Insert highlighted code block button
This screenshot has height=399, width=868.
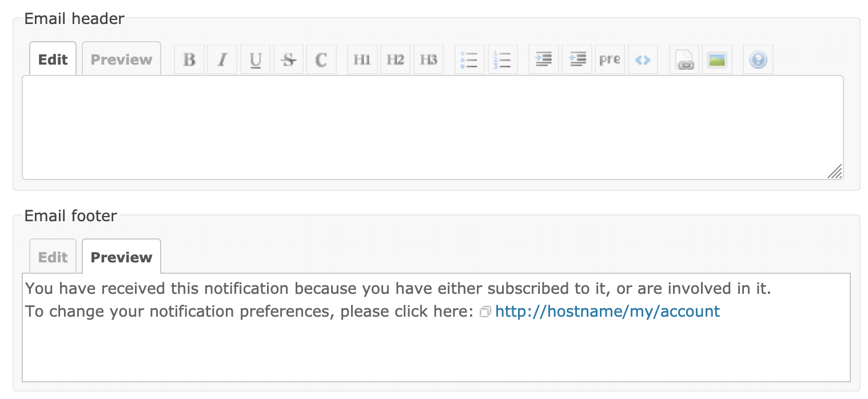coord(643,59)
